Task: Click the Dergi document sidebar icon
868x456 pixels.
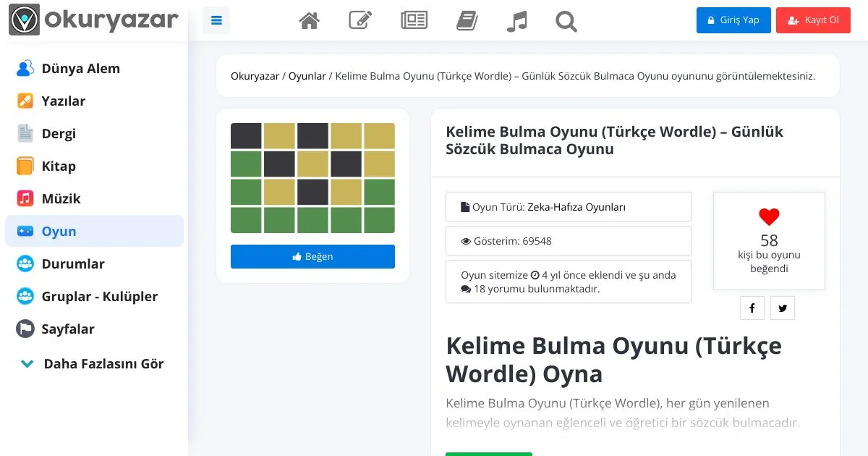Action: [x=25, y=134]
